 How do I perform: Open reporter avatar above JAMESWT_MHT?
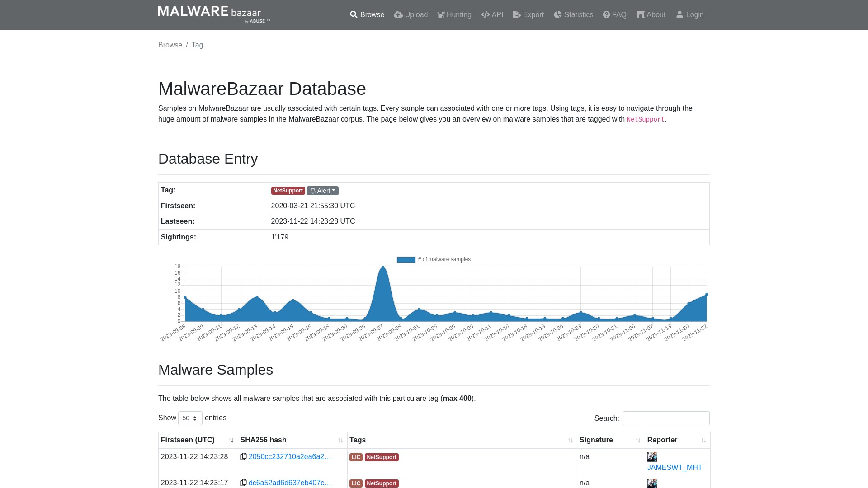click(x=652, y=457)
